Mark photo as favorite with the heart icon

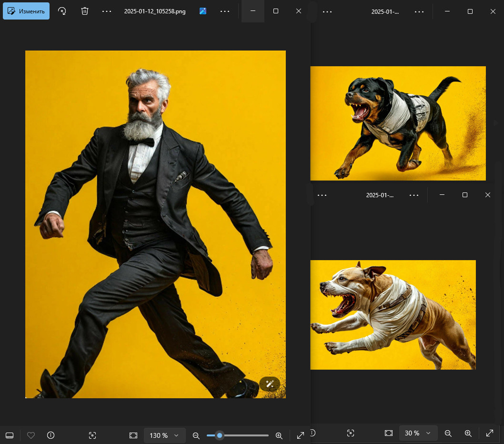point(31,435)
